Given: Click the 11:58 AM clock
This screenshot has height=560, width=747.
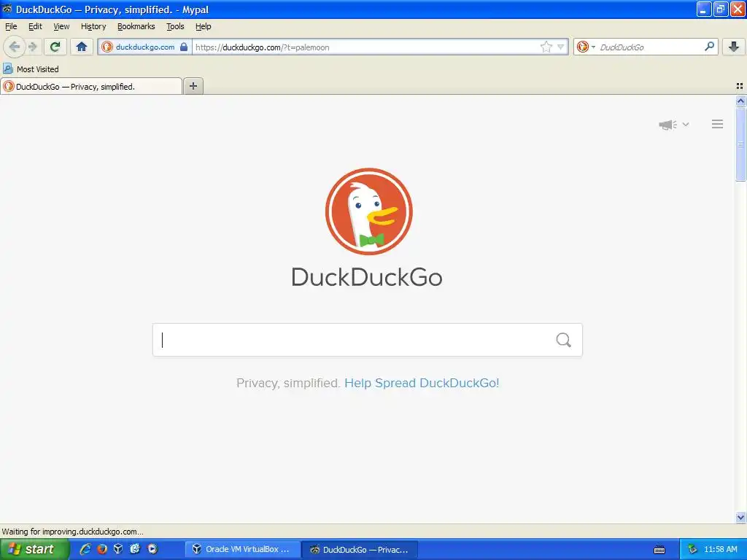Looking at the screenshot, I should [x=721, y=550].
